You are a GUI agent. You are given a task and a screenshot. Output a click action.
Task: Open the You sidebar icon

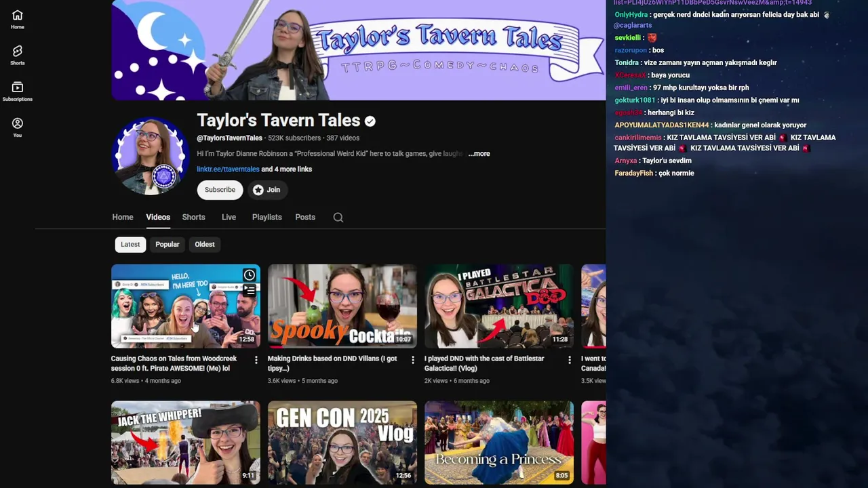pyautogui.click(x=18, y=127)
